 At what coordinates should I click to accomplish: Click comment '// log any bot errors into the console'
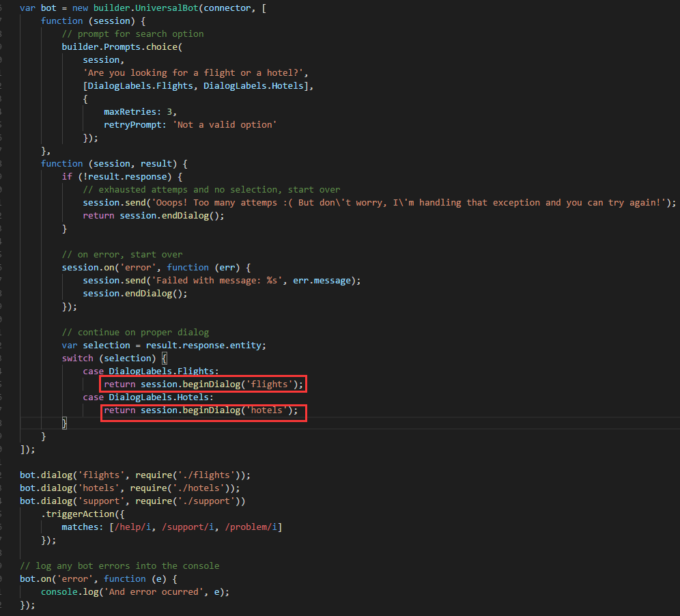tap(119, 565)
